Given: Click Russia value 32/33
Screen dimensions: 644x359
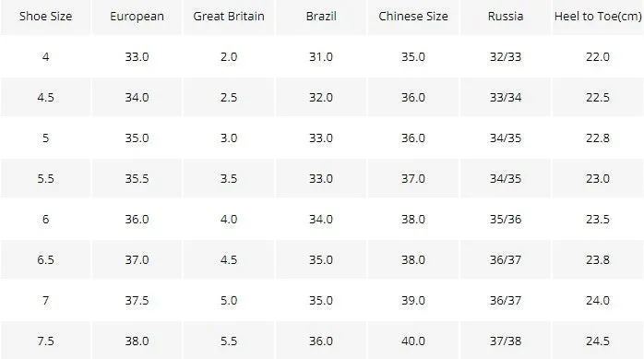Looking at the screenshot, I should 506,56.
